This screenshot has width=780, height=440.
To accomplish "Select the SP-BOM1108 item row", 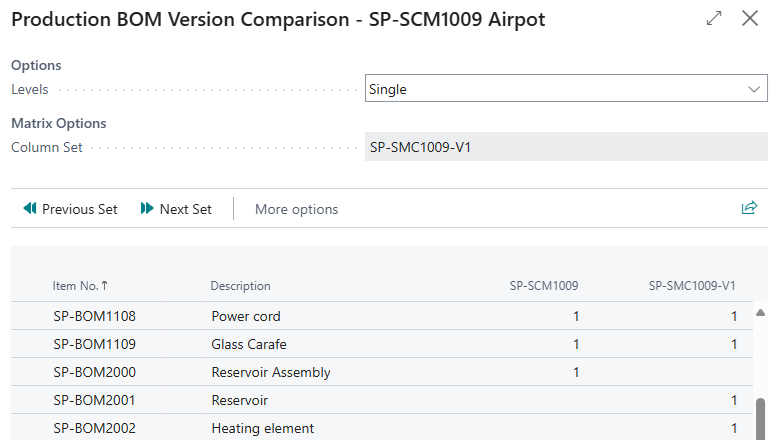I will [x=94, y=316].
